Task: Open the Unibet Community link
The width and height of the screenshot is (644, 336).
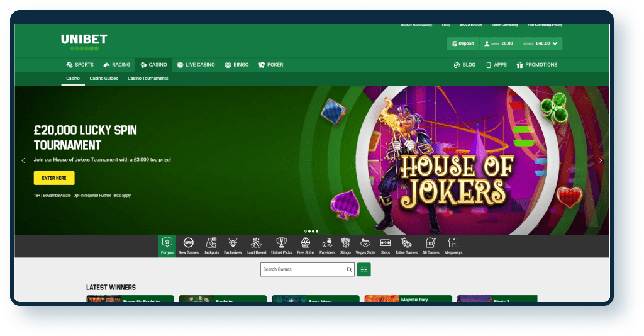Action: pos(416,25)
